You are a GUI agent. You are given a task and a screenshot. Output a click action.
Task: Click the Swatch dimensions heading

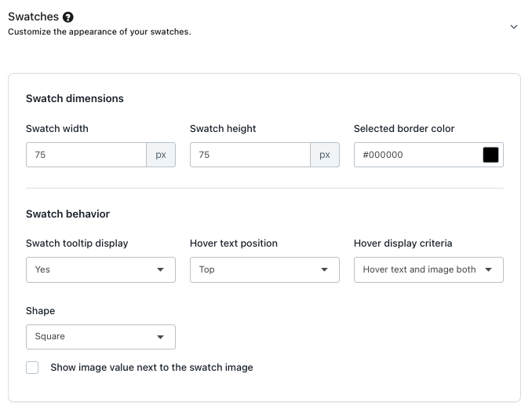[x=75, y=98]
